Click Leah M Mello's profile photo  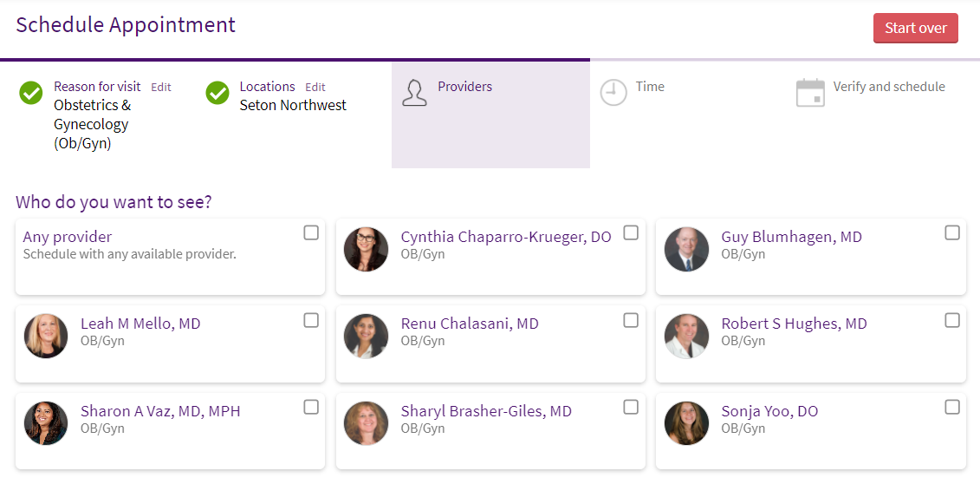coord(46,336)
